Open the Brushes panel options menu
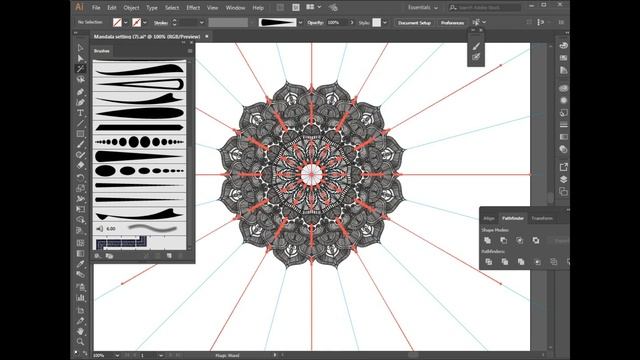Image resolution: width=640 pixels, height=360 pixels. click(190, 51)
